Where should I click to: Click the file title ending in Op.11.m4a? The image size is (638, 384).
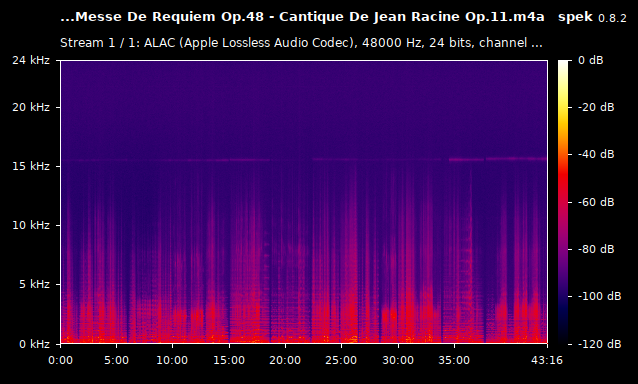[302, 17]
